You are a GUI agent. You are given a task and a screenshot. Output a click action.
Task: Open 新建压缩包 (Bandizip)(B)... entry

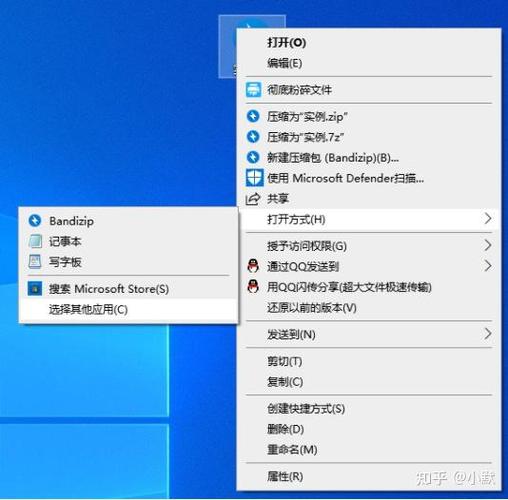pyautogui.click(x=369, y=157)
